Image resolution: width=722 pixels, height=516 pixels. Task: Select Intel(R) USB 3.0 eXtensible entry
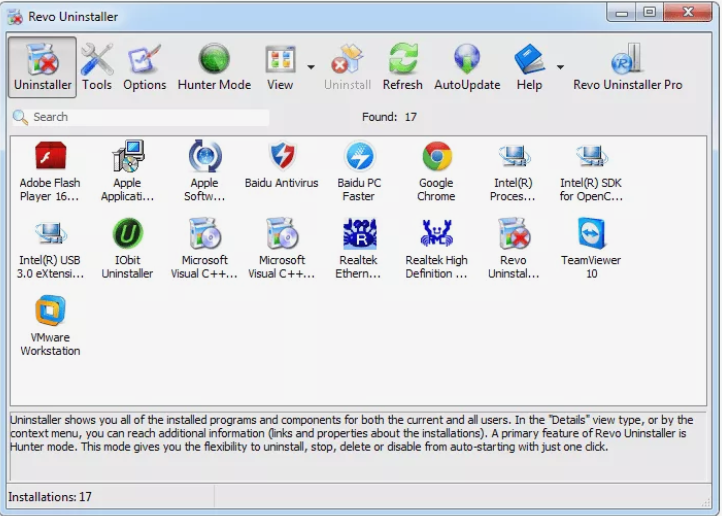pyautogui.click(x=50, y=249)
